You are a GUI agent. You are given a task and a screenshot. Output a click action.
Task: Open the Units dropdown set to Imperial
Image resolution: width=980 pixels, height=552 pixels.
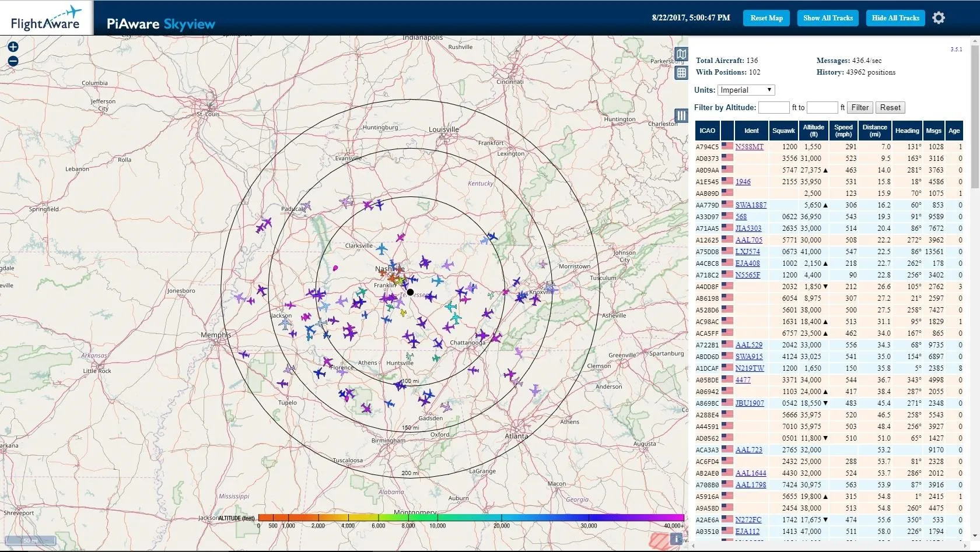tap(746, 90)
